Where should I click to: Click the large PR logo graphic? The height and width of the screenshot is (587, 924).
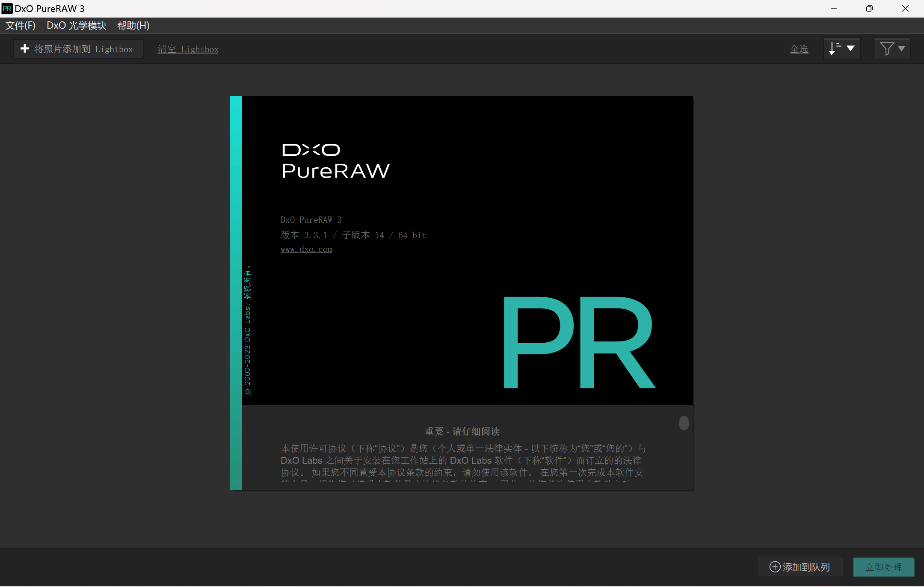[x=579, y=342]
